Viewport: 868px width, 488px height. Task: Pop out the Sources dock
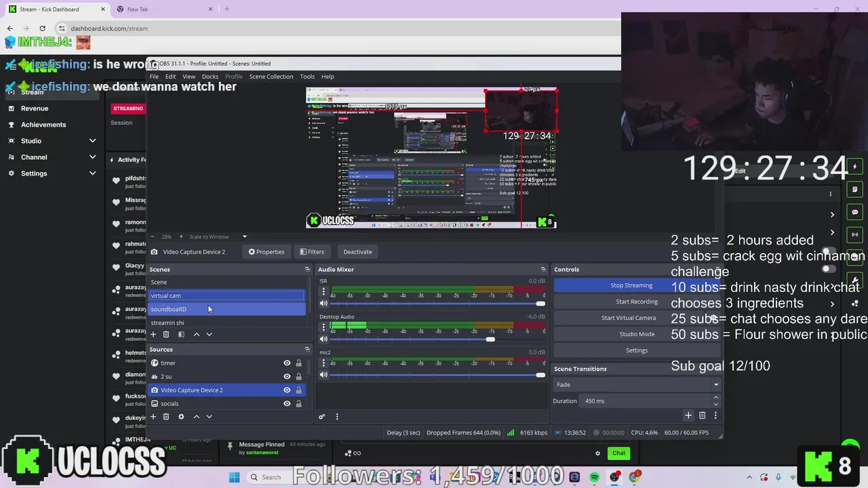tap(307, 349)
